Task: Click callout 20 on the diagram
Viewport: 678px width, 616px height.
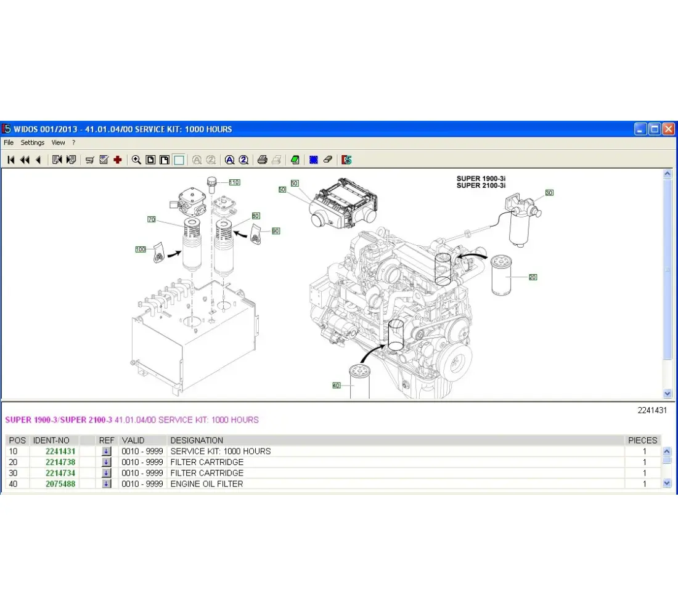Action: click(x=533, y=277)
